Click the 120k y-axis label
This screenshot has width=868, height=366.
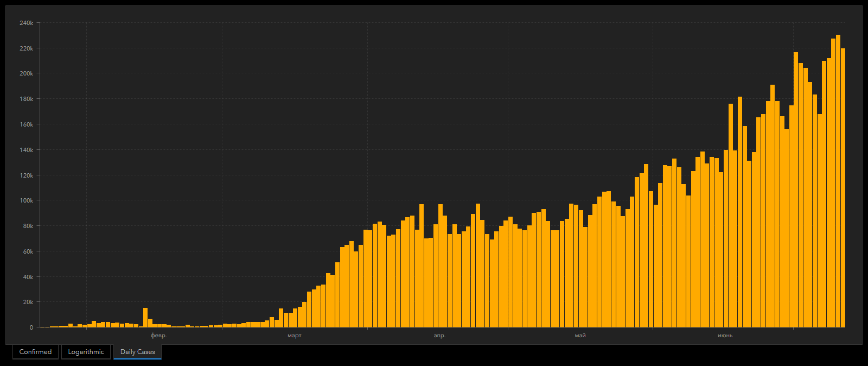(26, 175)
